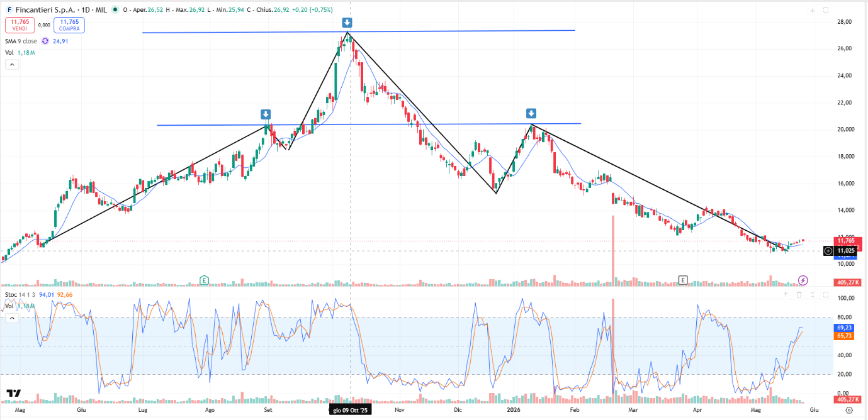The height and width of the screenshot is (420, 868).
Task: Click the move pane up arrow in Stoc panel
Action: [x=786, y=294]
